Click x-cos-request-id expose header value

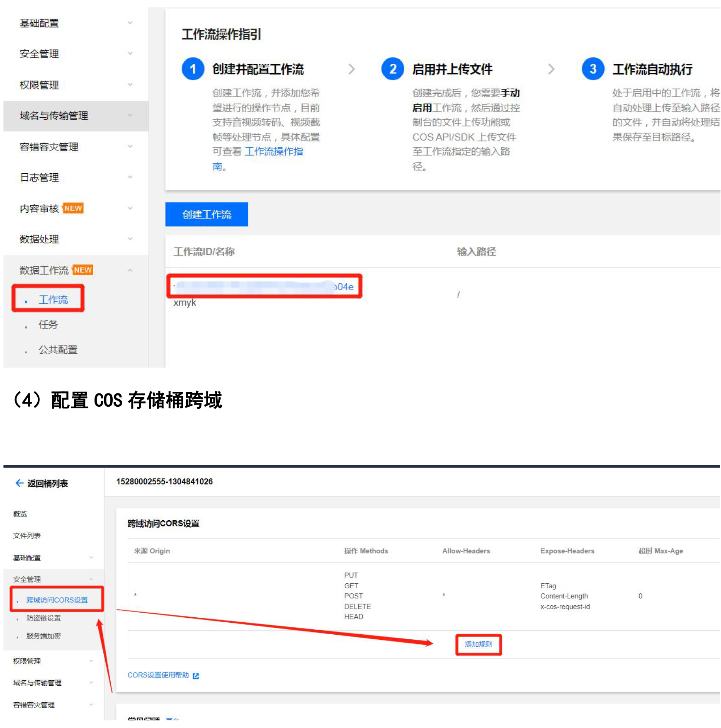click(565, 607)
